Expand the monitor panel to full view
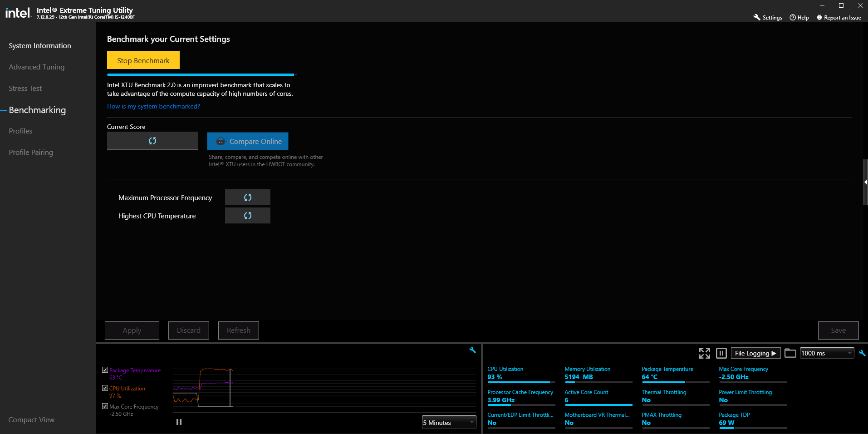The height and width of the screenshot is (434, 868). pos(705,353)
